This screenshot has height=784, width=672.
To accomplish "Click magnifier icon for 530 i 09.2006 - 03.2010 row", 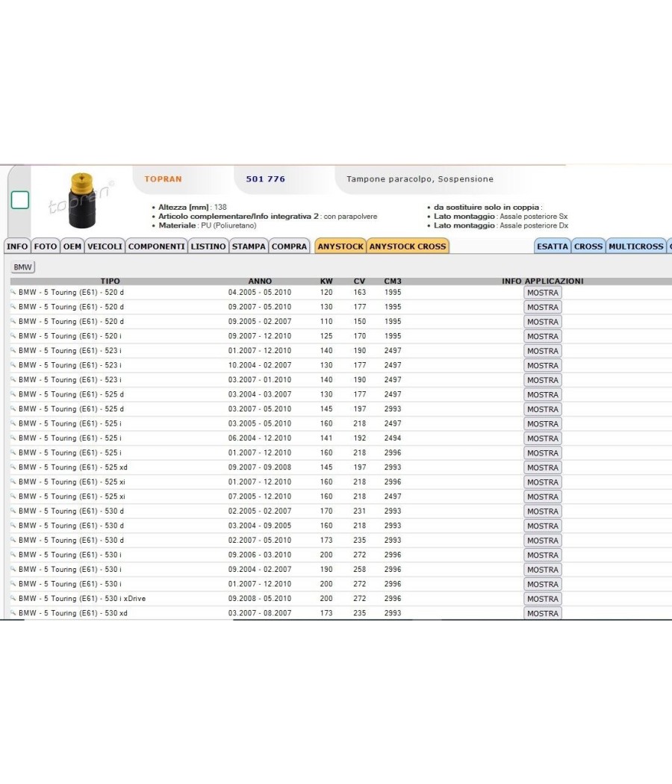I will point(13,554).
